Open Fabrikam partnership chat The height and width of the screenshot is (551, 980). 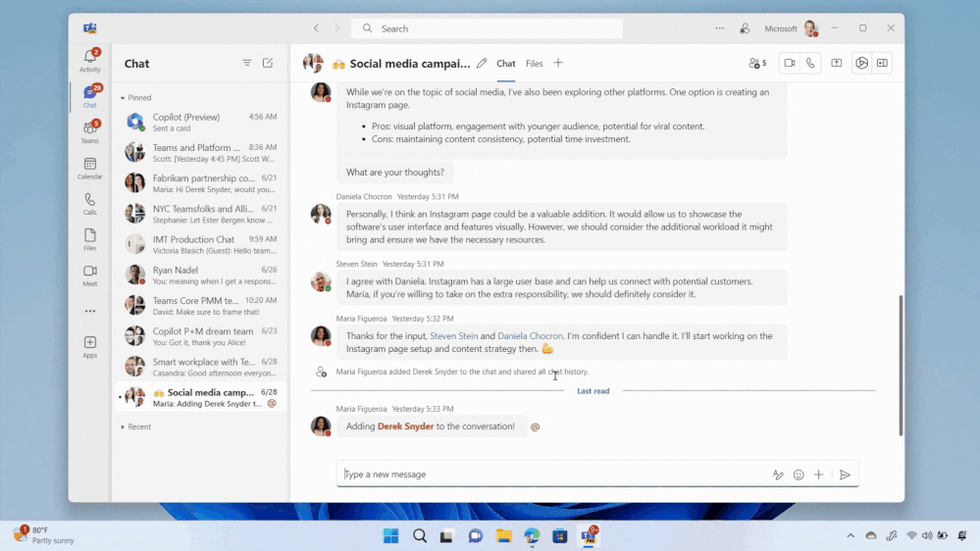click(201, 183)
